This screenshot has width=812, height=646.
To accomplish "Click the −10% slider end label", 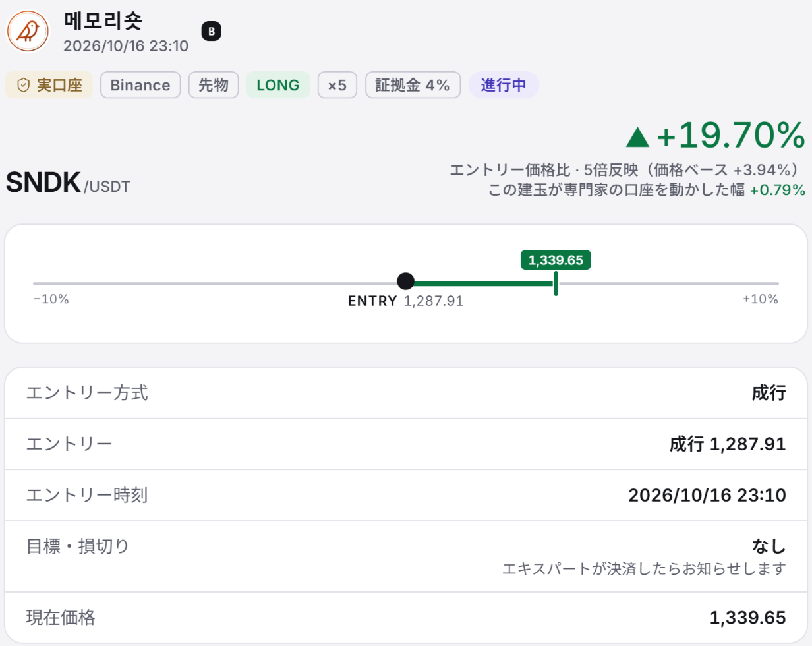I will (x=51, y=299).
